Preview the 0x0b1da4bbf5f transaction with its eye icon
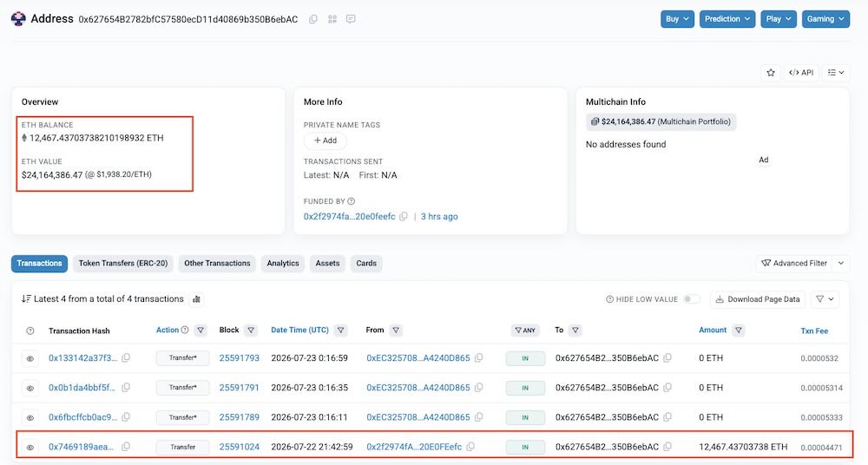Viewport: 868px width, 465px height. (30, 388)
